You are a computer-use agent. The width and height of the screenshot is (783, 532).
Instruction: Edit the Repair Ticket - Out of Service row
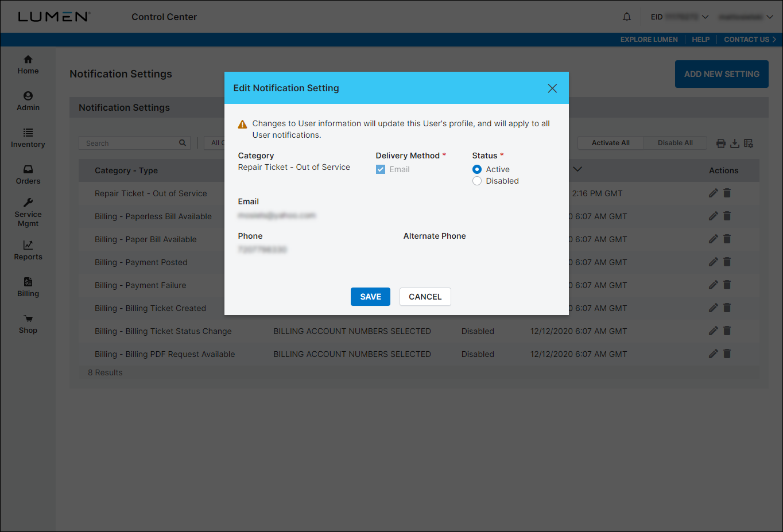(x=714, y=193)
